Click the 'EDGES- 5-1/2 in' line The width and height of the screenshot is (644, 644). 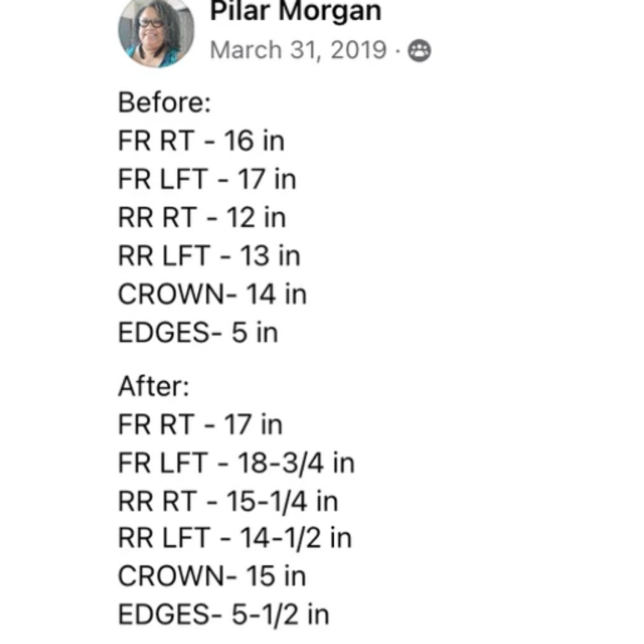click(x=223, y=615)
